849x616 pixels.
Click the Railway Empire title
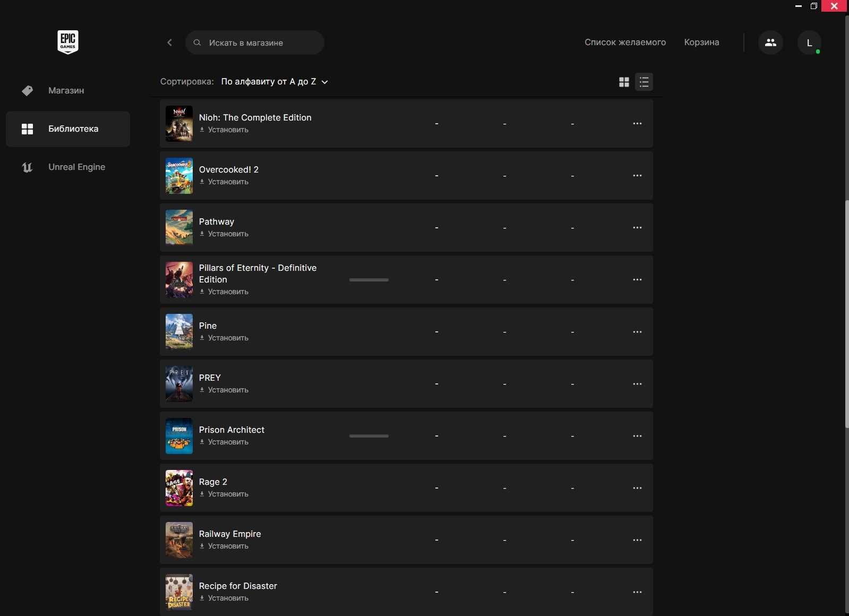point(230,534)
